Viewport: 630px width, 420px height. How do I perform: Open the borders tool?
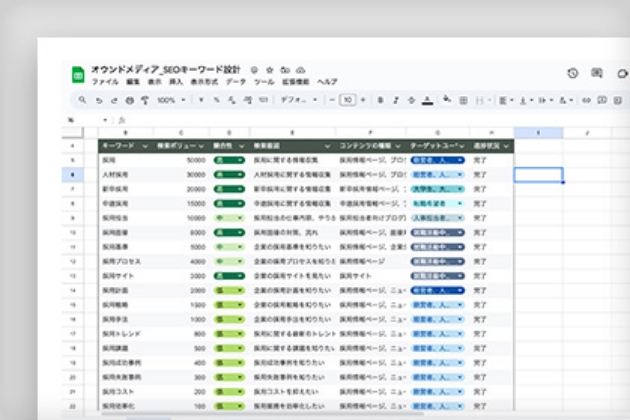click(463, 100)
